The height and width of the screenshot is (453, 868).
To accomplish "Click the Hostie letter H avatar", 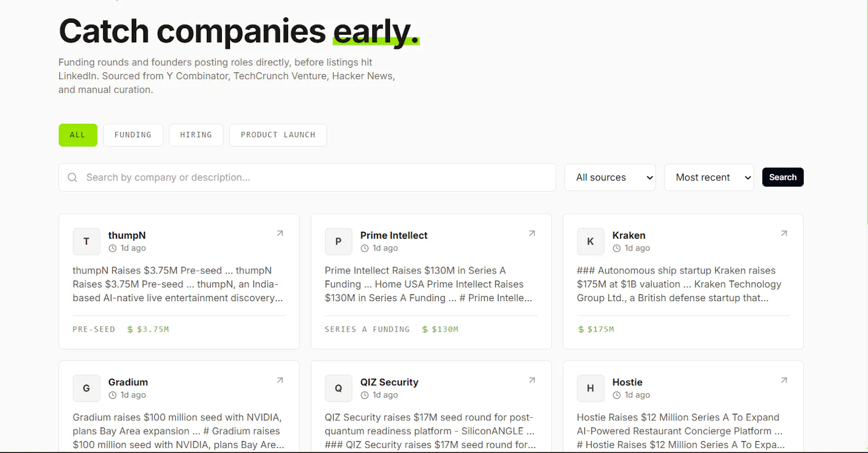I will click(590, 388).
